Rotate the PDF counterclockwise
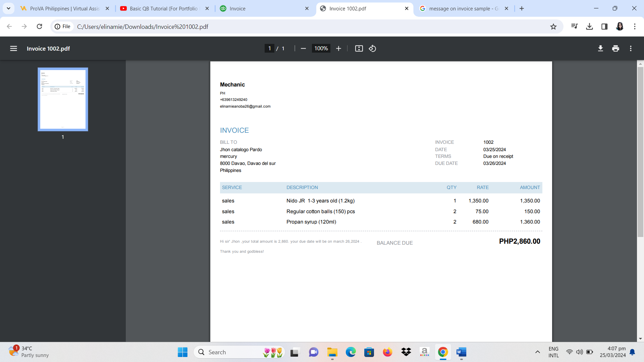 pyautogui.click(x=372, y=49)
